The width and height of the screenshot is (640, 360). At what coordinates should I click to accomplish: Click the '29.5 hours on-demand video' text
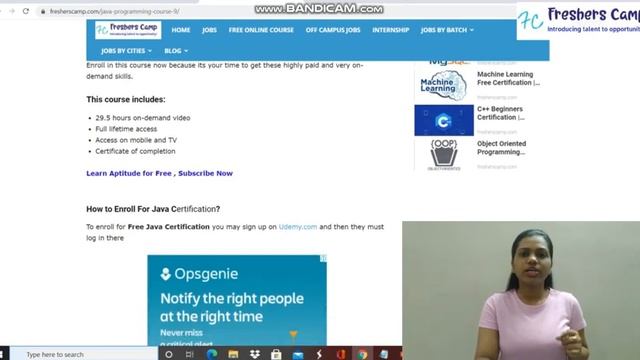click(x=143, y=118)
